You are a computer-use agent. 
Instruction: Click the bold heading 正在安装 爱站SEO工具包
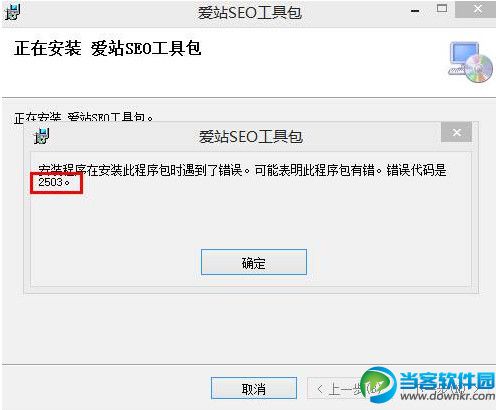pos(107,49)
